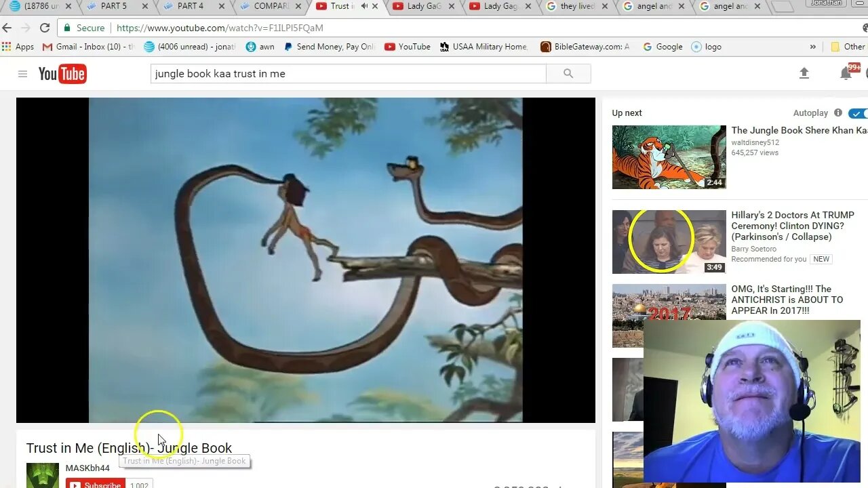The image size is (868, 488).
Task: Open Hillary's 2 Doctors video thumbnail
Action: pos(669,242)
